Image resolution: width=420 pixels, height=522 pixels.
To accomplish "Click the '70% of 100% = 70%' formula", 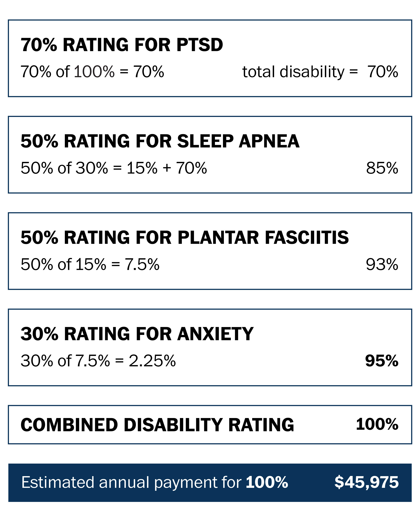I will point(92,72).
